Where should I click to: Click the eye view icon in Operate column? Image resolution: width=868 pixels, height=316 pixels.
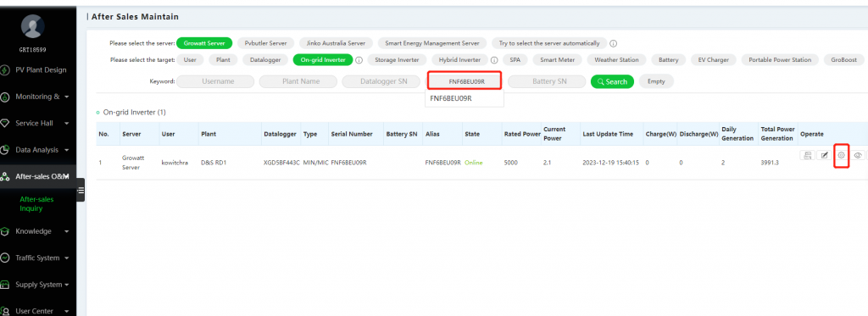tap(858, 156)
